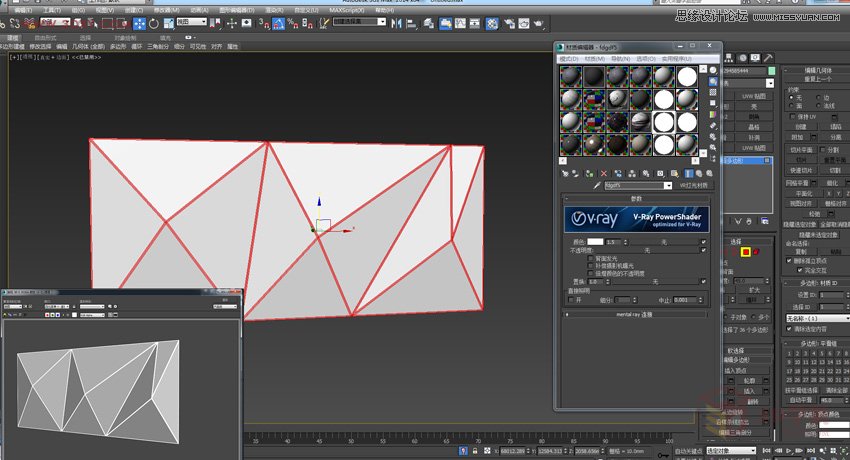Select the 边 constraint radio button
850x460 pixels.
[819, 98]
